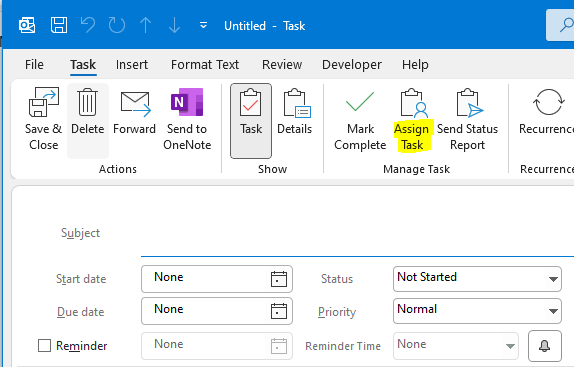Open the Developer tab
The width and height of the screenshot is (574, 367).
(352, 64)
